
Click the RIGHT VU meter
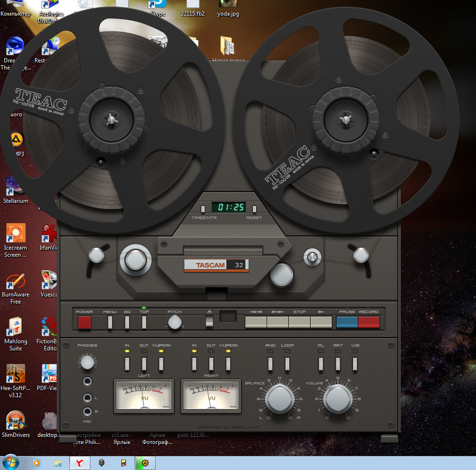[211, 396]
